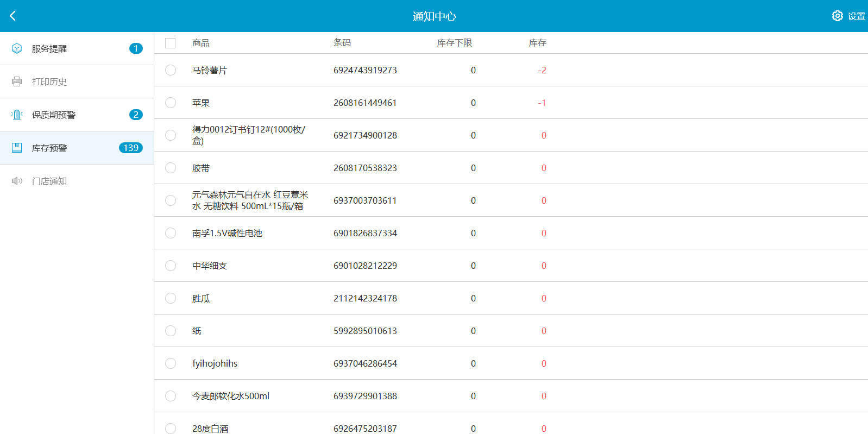Click the 库存 column header
Viewport: 868px width, 434px height.
click(x=538, y=43)
